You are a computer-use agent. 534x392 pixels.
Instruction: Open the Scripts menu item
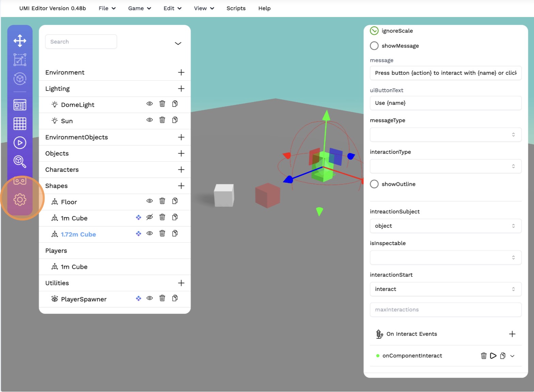point(236,9)
